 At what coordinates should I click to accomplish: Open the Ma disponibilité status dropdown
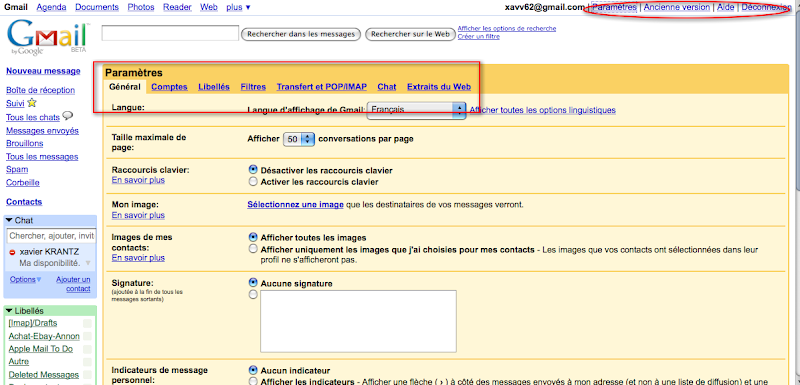pos(88,263)
